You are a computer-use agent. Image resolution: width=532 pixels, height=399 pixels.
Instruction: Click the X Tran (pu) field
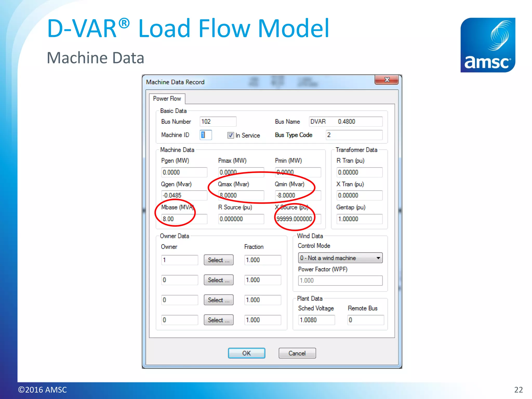point(360,195)
